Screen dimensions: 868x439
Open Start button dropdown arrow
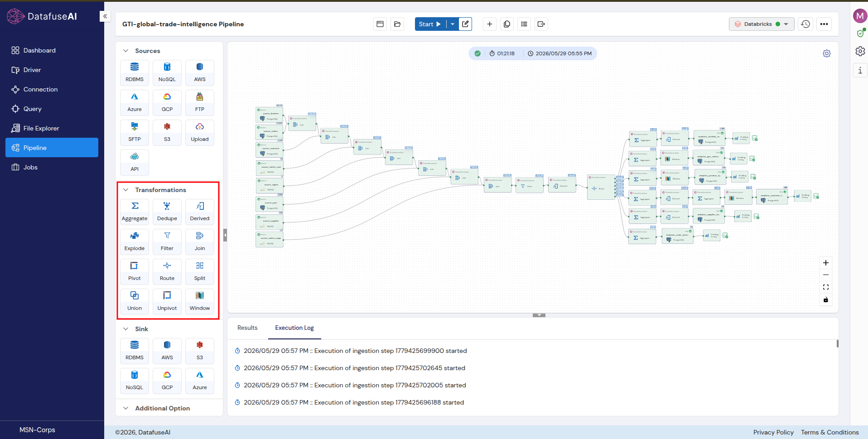pos(453,24)
